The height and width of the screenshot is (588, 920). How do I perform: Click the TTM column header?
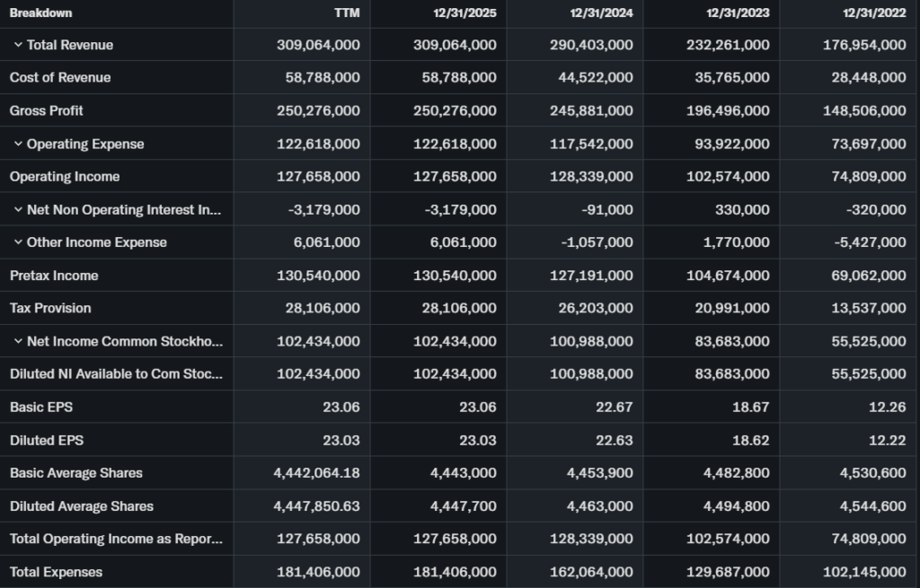[346, 13]
